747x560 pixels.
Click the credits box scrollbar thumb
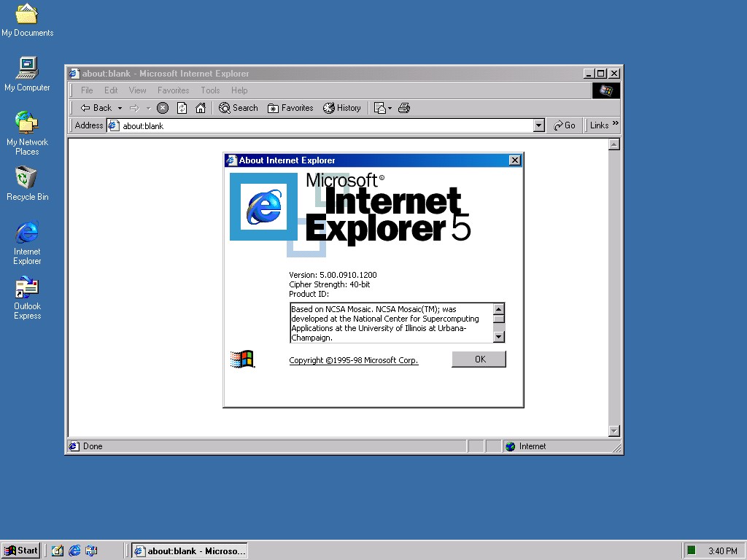coord(499,319)
